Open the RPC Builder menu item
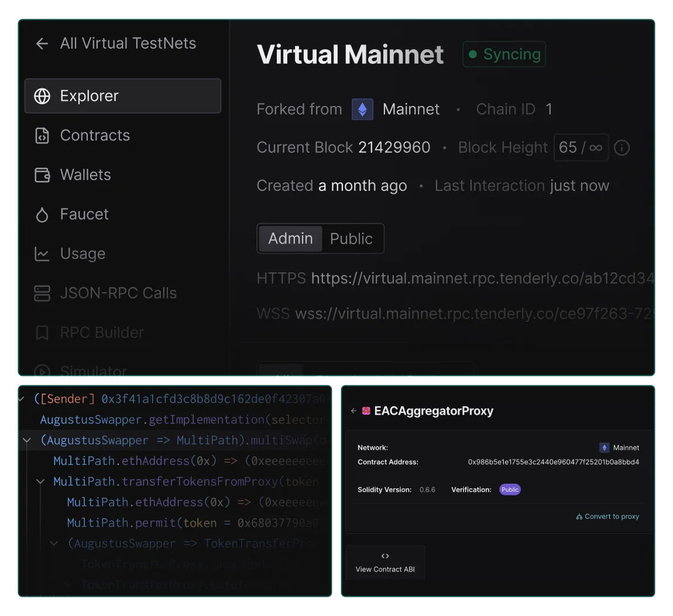Viewport: 673px width, 616px height. click(101, 333)
